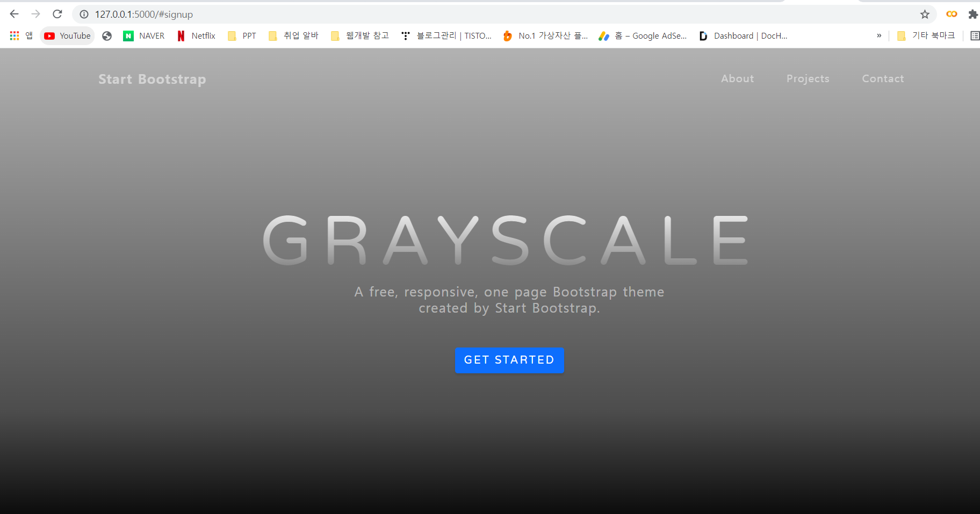Click the Start Bootstrap brand link
The image size is (980, 514).
152,79
